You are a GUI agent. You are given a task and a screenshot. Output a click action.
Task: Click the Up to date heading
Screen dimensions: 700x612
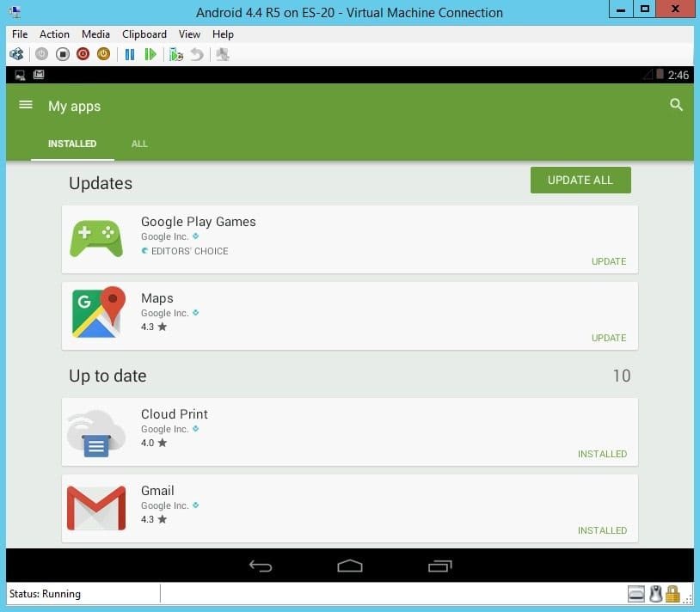107,376
